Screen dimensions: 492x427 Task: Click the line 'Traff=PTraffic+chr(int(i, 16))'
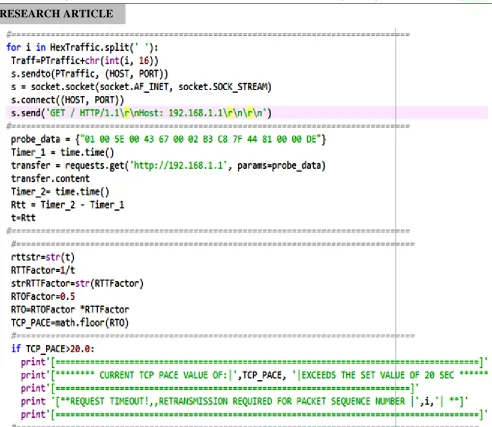(x=85, y=61)
